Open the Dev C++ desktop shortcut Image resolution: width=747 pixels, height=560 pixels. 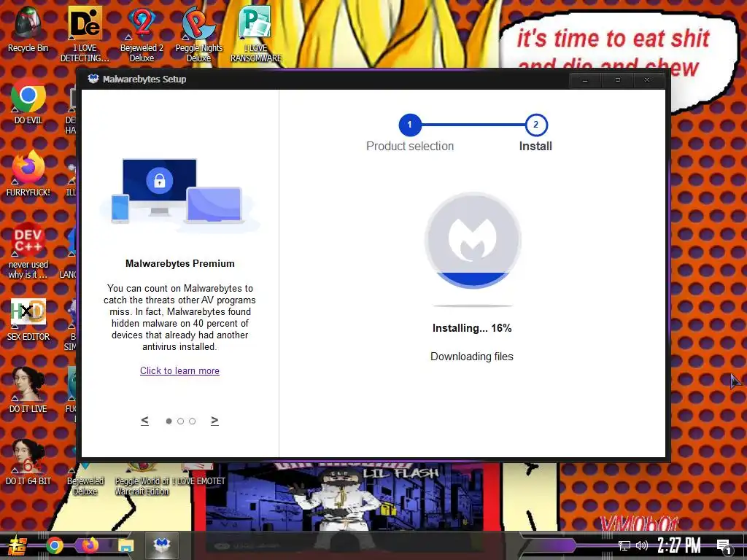point(28,250)
